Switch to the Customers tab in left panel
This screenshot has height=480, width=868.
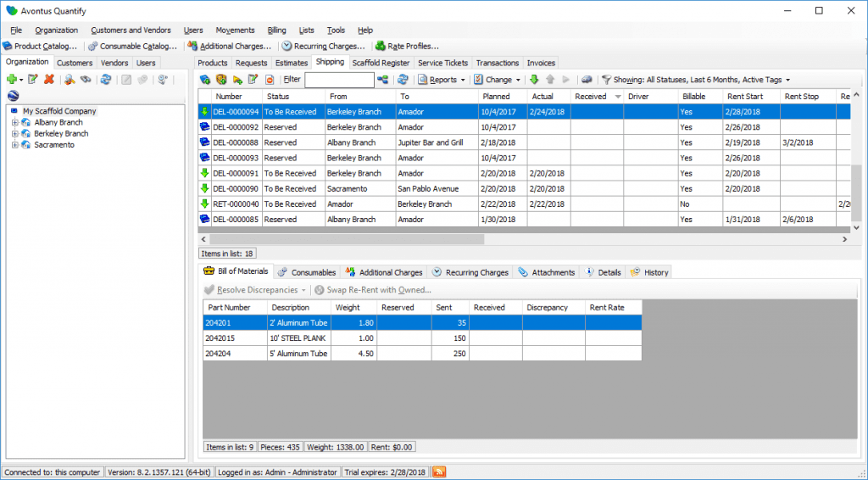coord(75,63)
